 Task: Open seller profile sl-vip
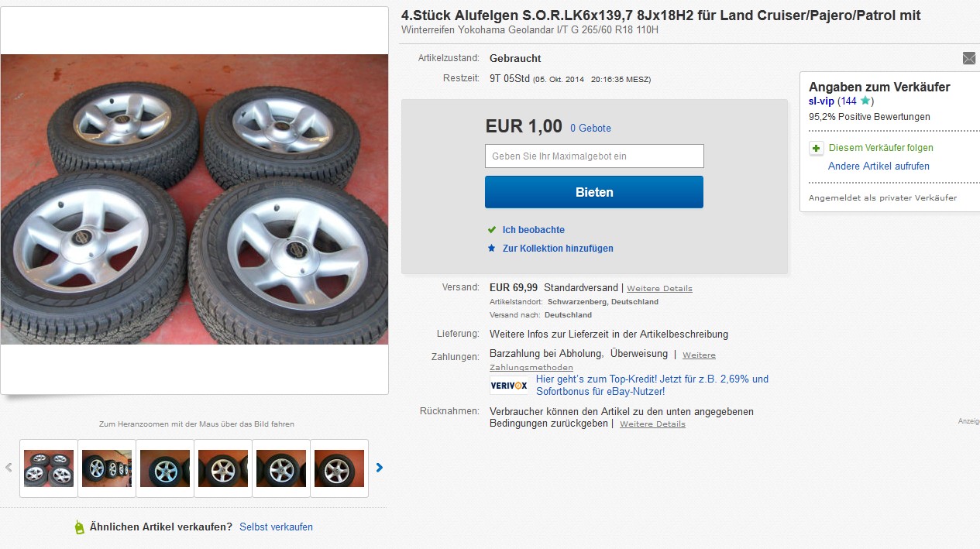[x=821, y=101]
